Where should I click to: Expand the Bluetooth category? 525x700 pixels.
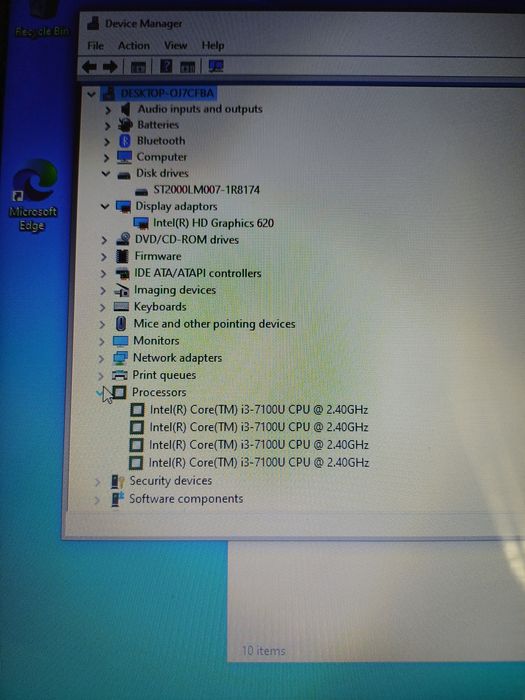click(x=107, y=142)
